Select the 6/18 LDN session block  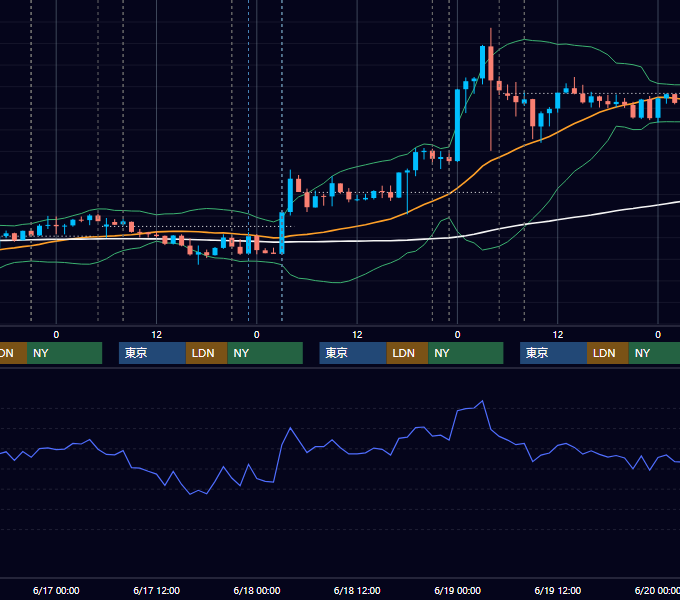[407, 353]
